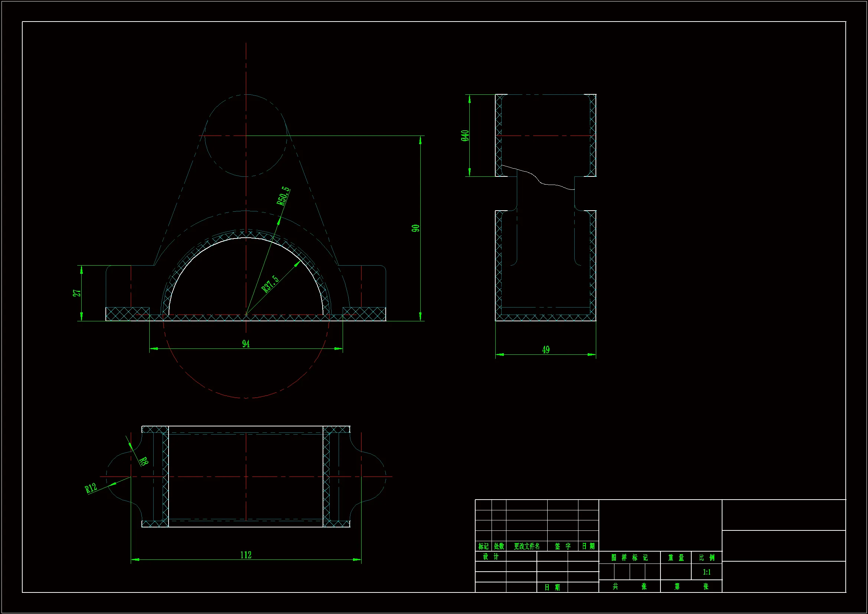This screenshot has height=614, width=868.
Task: Click the 处数 header cell
Action: tap(499, 546)
